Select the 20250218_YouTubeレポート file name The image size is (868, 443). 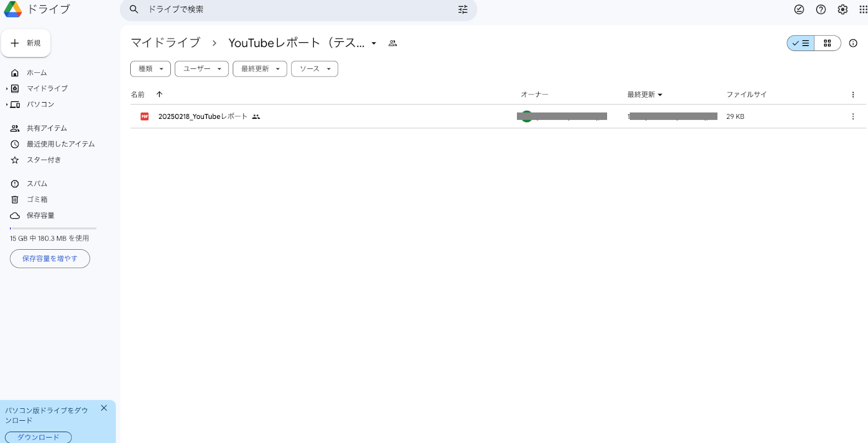(x=203, y=117)
